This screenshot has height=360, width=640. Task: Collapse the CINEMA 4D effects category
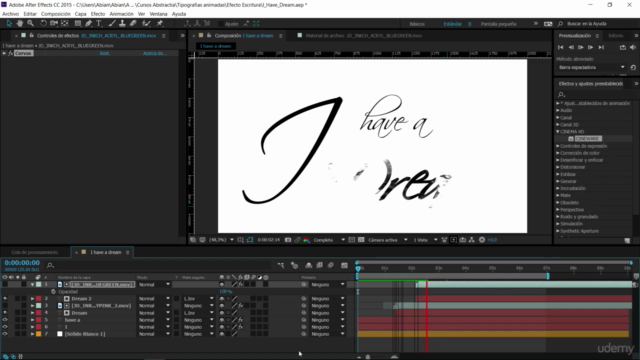[x=558, y=132]
